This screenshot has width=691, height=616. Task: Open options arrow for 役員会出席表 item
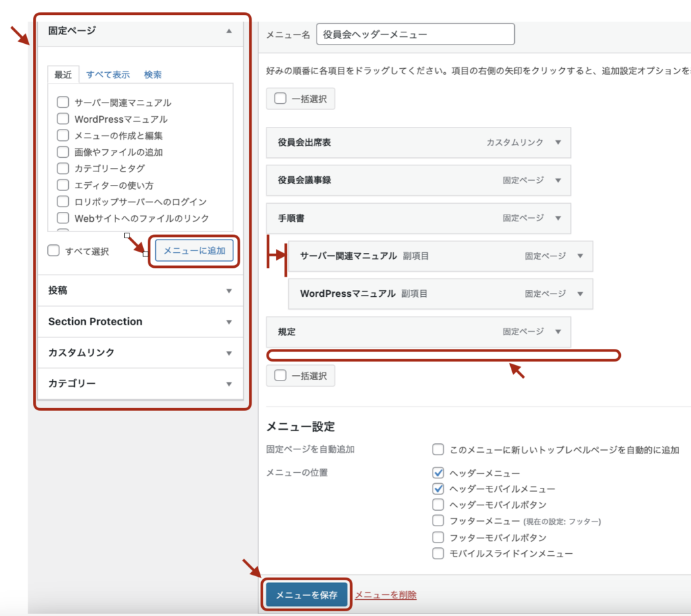(557, 142)
